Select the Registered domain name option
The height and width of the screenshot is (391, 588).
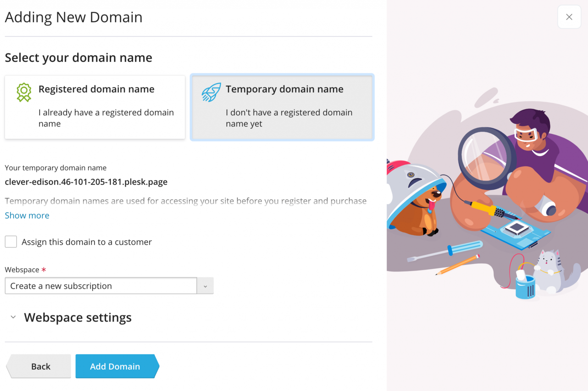pyautogui.click(x=95, y=107)
